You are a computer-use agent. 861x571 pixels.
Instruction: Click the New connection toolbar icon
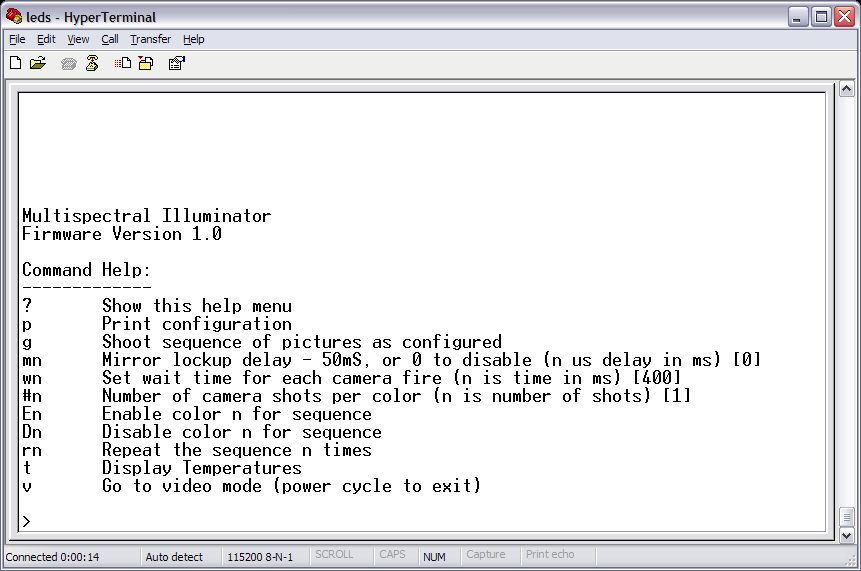click(15, 63)
